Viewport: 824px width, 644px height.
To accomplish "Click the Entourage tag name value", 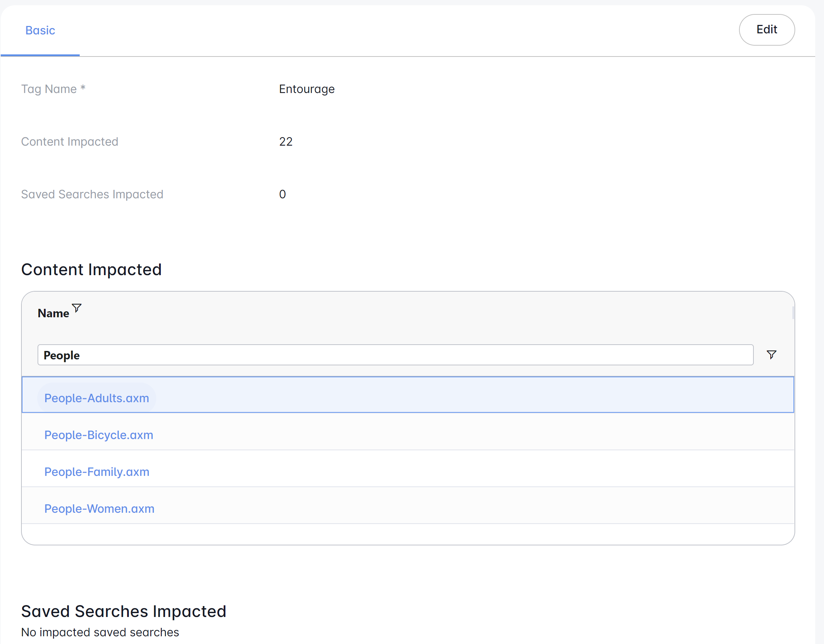I will [x=306, y=89].
